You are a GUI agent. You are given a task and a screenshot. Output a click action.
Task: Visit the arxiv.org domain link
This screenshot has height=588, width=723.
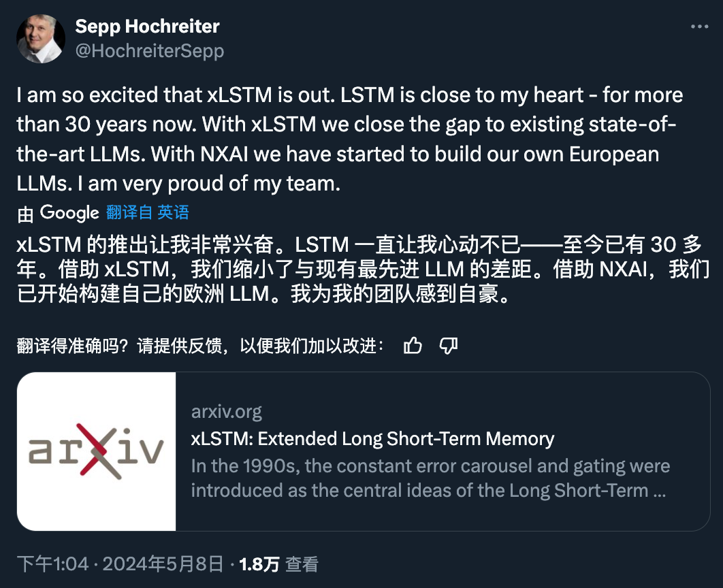point(225,411)
